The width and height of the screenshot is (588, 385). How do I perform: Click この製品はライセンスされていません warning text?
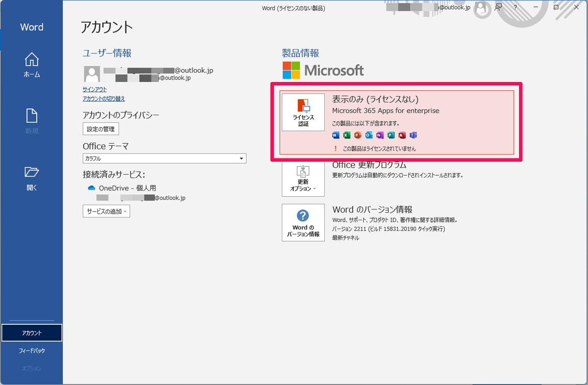pyautogui.click(x=379, y=149)
